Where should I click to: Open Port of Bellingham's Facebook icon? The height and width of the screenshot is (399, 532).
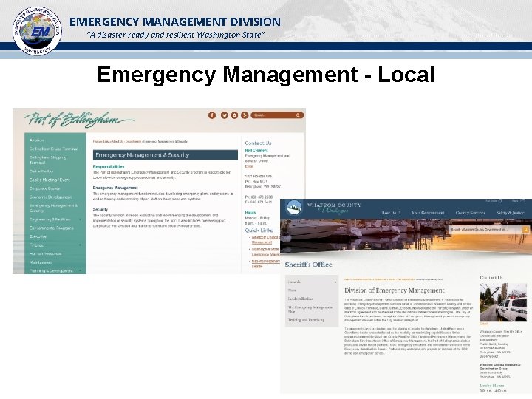(x=212, y=115)
